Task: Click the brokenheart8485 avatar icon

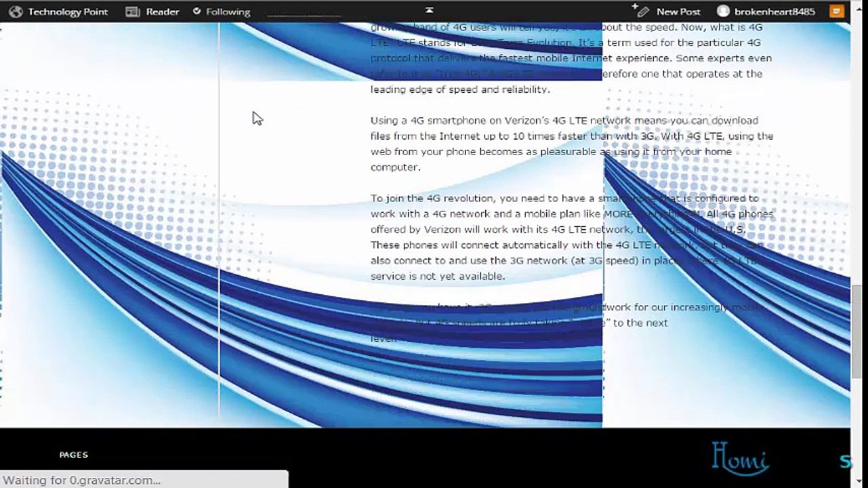Action: [724, 12]
